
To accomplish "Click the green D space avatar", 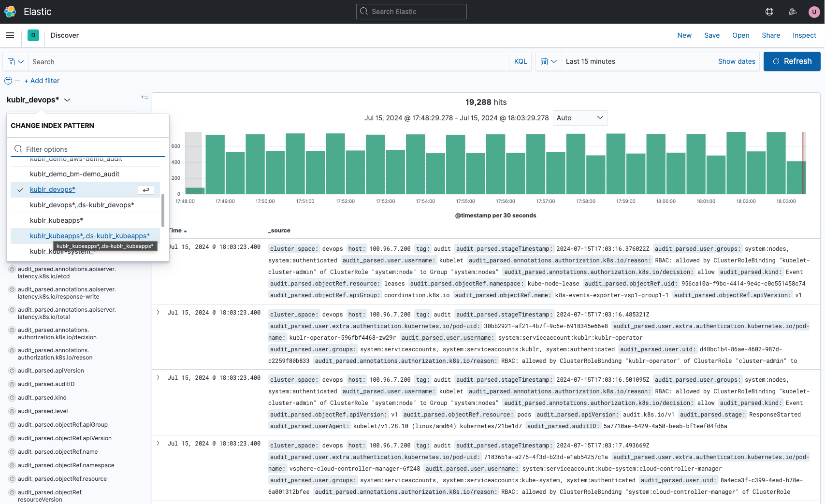I will click(33, 35).
